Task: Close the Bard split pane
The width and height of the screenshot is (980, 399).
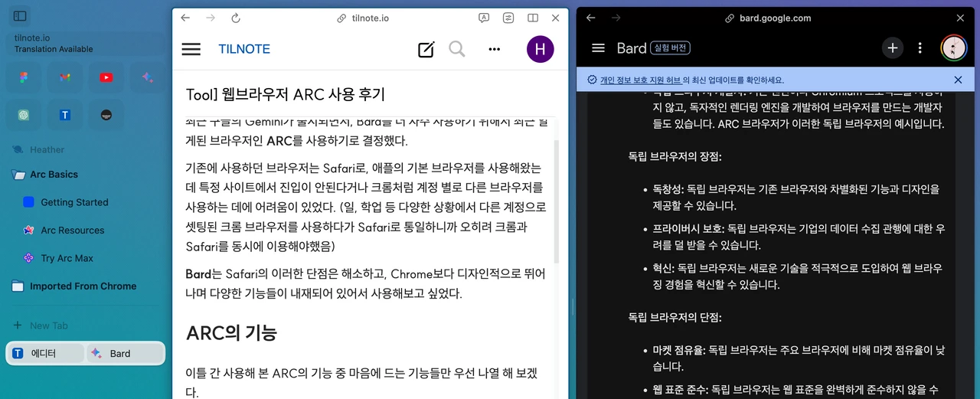Action: tap(960, 18)
